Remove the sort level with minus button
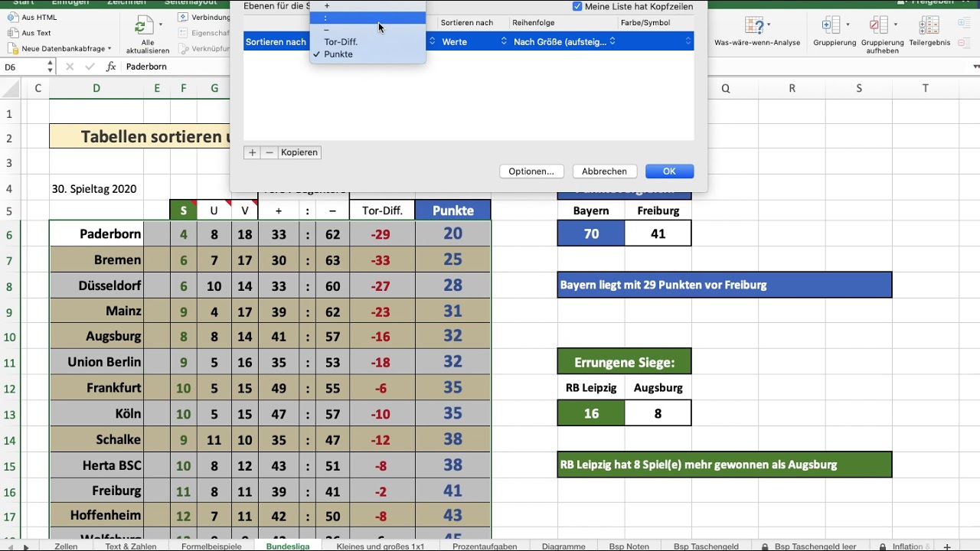This screenshot has height=551, width=980. (269, 152)
